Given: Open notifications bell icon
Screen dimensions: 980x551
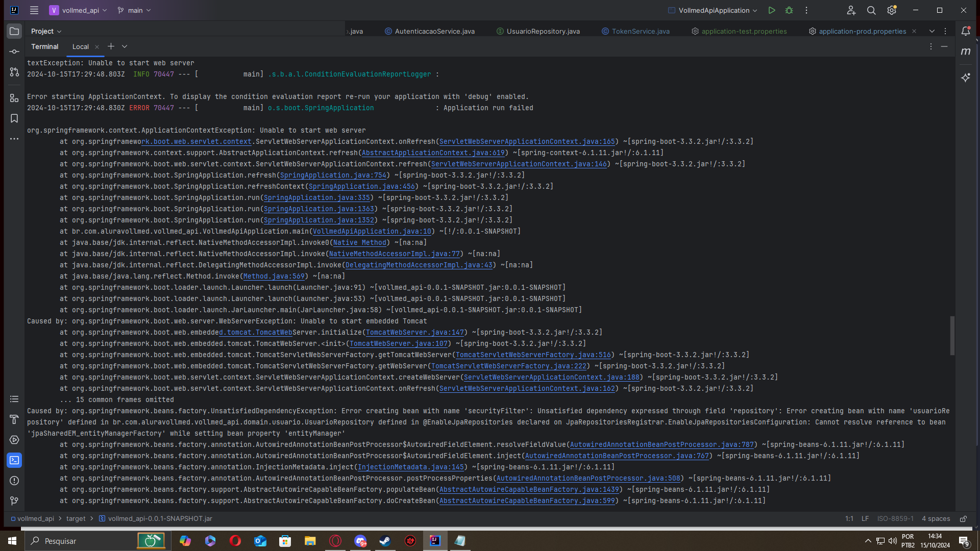Looking at the screenshot, I should click(x=966, y=31).
